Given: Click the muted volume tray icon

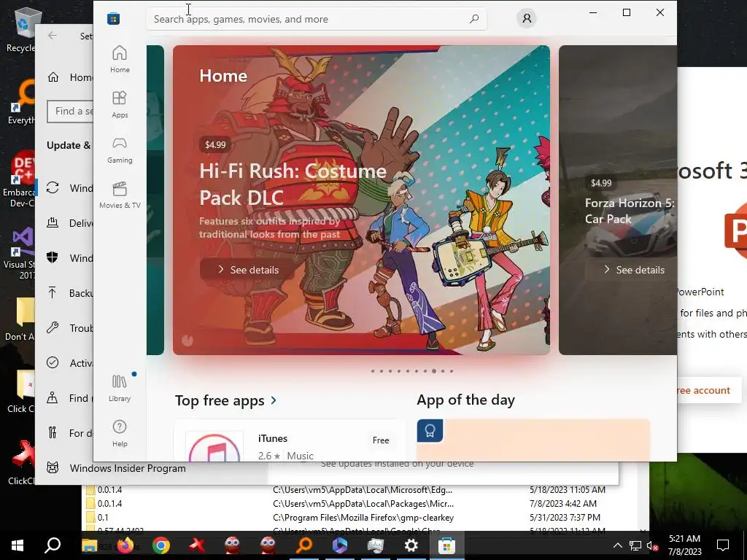Looking at the screenshot, I should pyautogui.click(x=652, y=545).
